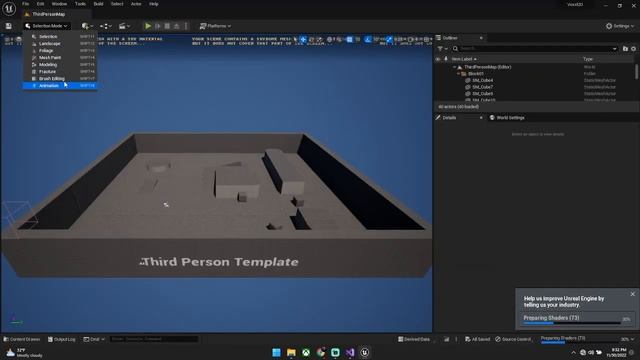This screenshot has height=360, width=640.
Task: Click the Skip frame playback button
Action: click(x=158, y=26)
